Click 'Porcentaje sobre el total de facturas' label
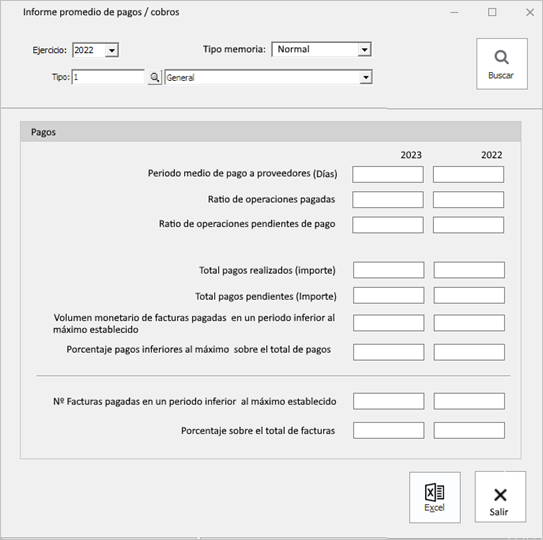543x540 pixels. tap(258, 431)
